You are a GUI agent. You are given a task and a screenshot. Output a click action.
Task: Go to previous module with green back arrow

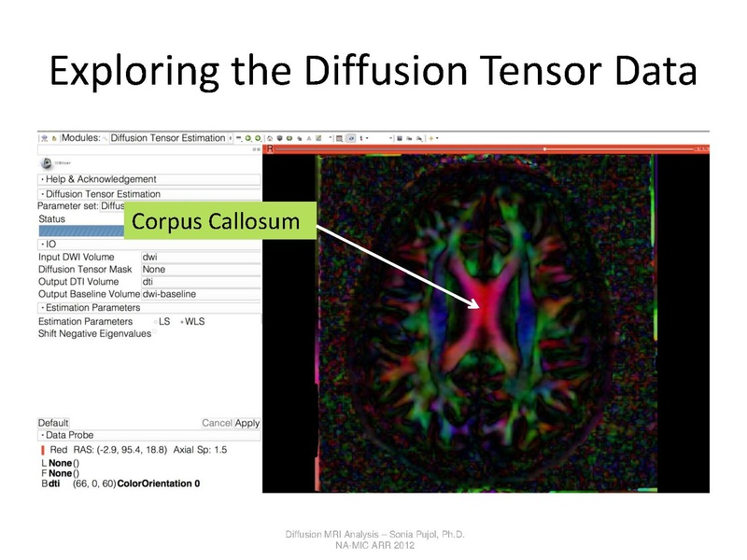(248, 138)
